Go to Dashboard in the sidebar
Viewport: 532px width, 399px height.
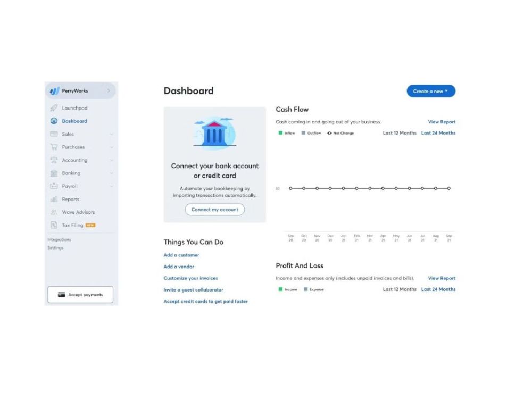click(74, 121)
